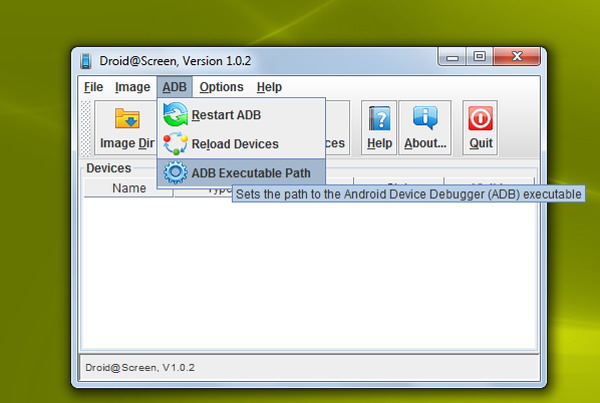Click the blue gear ADB path icon
The image size is (600, 403).
175,173
